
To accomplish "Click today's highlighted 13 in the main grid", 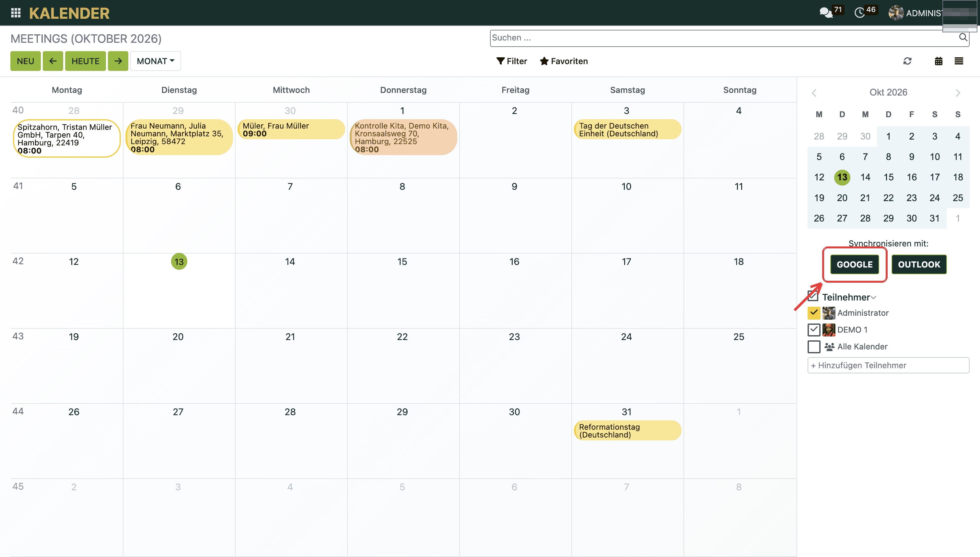I will tap(179, 262).
